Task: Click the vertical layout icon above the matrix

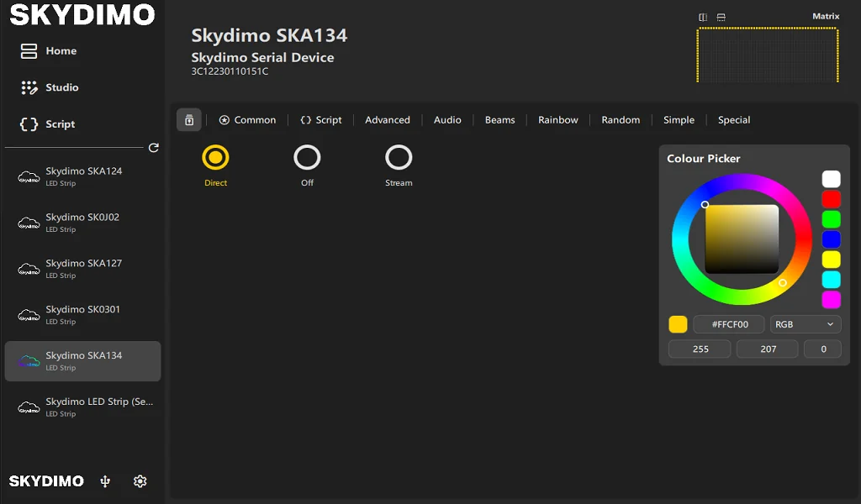Action: coord(703,17)
